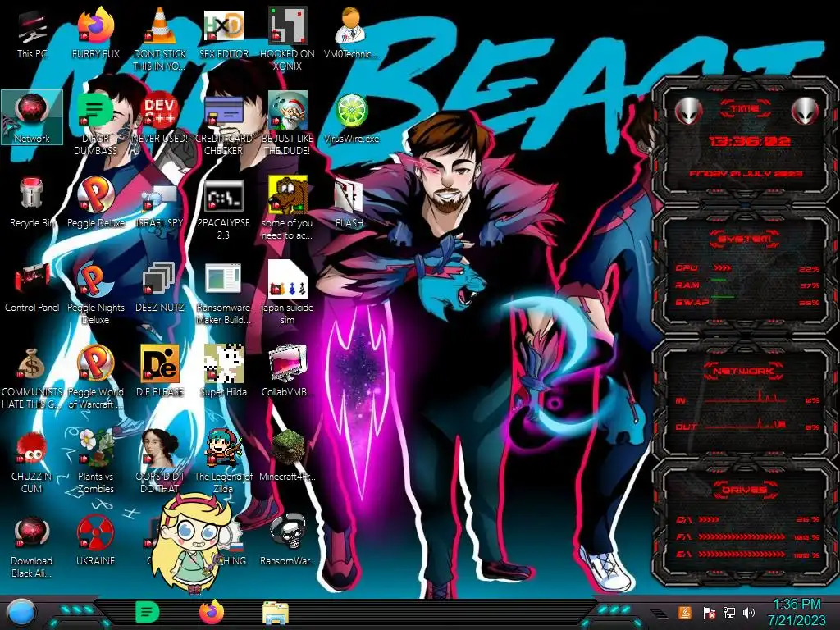Click the SYSTEM header on the widget

coord(745,239)
